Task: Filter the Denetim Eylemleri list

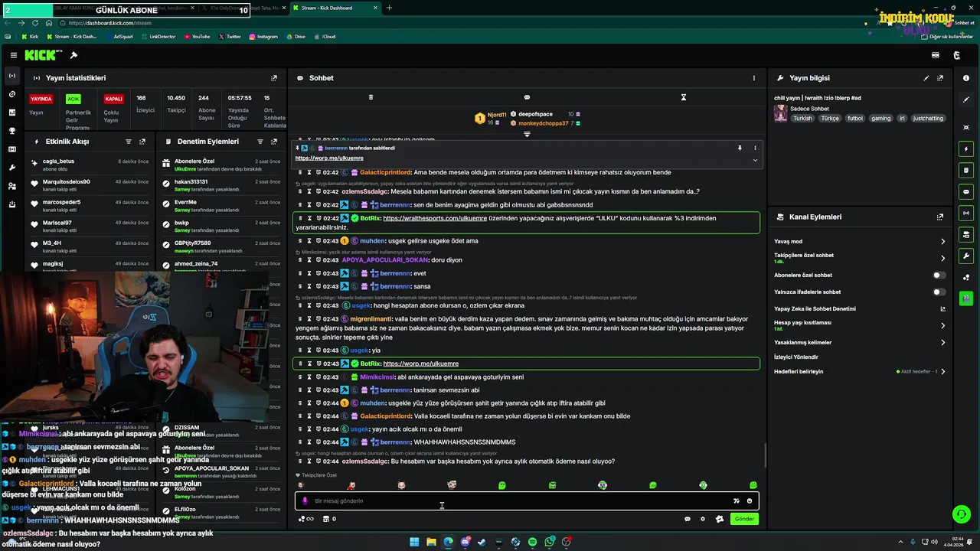Action: (260, 142)
